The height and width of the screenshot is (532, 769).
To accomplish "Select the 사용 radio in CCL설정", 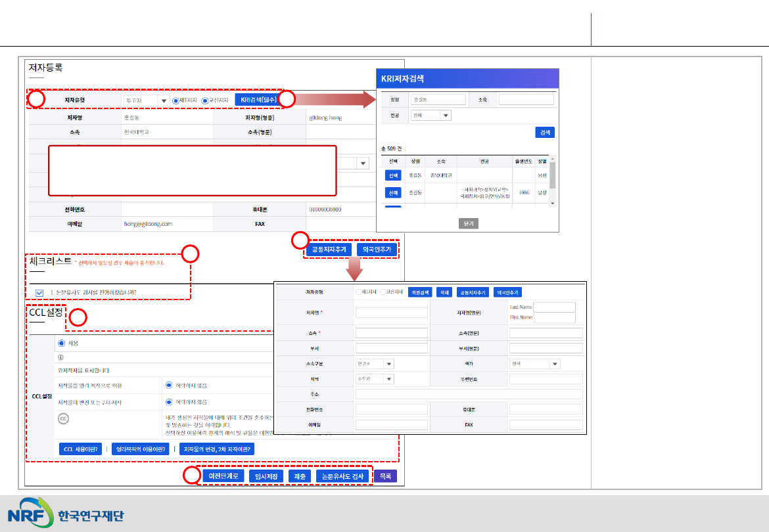I will (x=62, y=343).
